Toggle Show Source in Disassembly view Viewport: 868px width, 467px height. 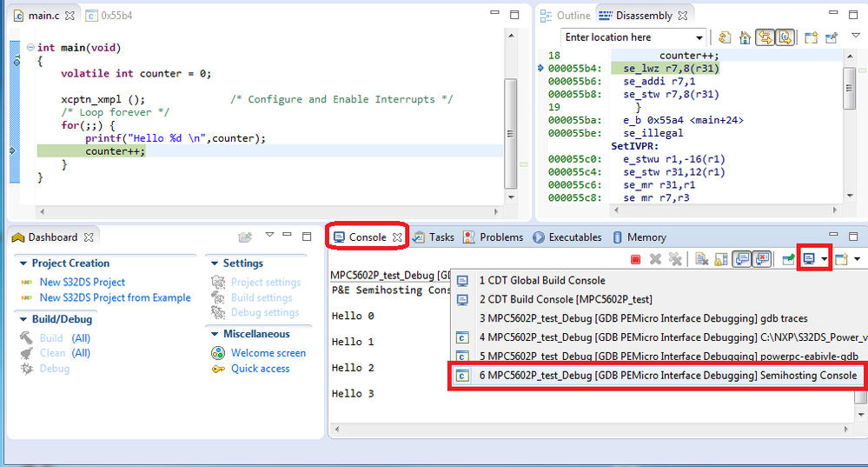785,37
